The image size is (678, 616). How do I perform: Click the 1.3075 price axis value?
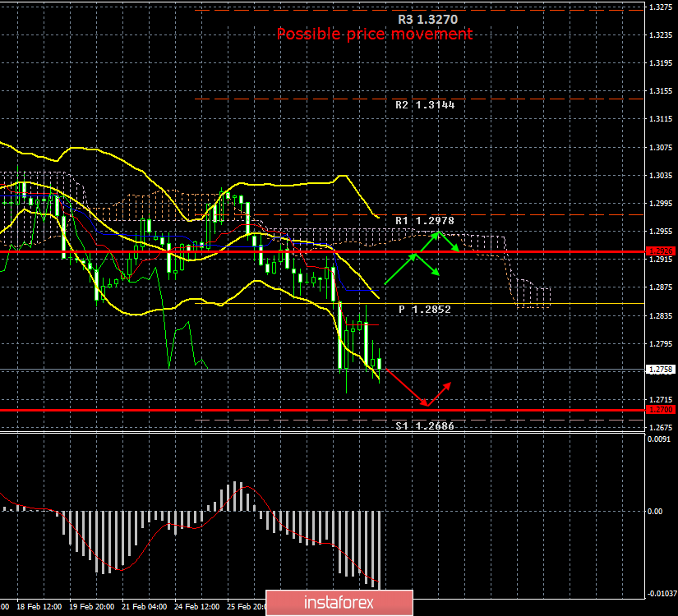click(661, 147)
